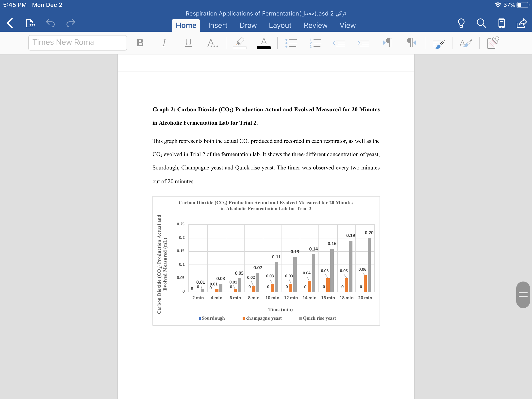Viewport: 532px width, 399px height.
Task: Increase paragraph indent
Action: pyautogui.click(x=363, y=43)
